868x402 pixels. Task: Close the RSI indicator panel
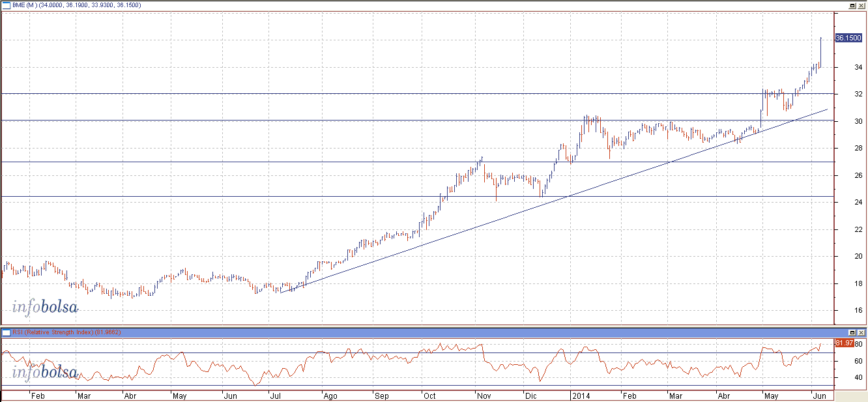pos(861,332)
